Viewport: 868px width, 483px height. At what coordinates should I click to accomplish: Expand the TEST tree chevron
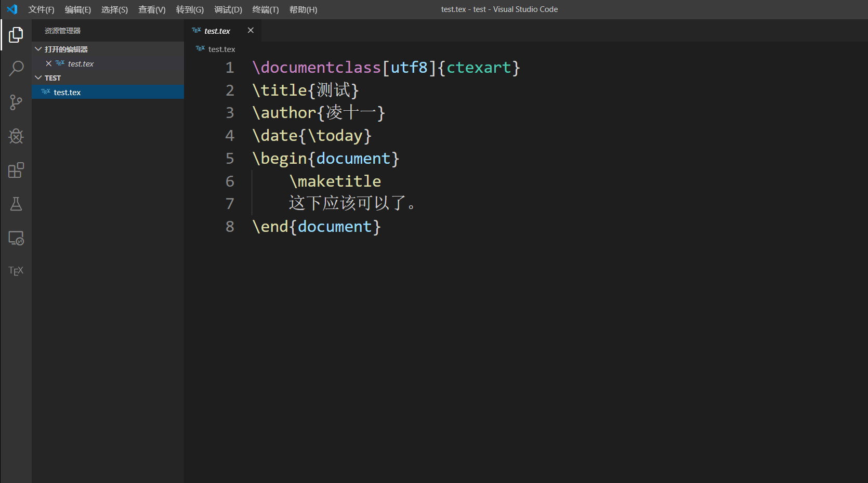[38, 77]
